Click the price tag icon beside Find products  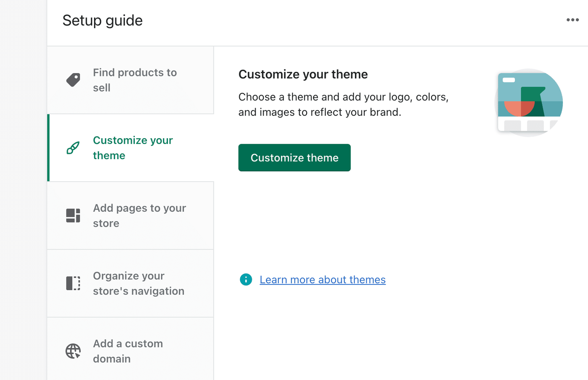(x=73, y=80)
